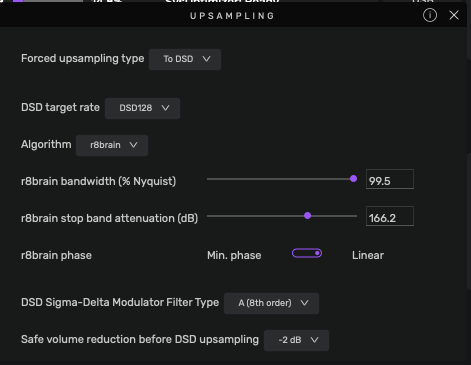Image resolution: width=471 pixels, height=365 pixels.
Task: Click the stop band attenuation slider knob
Action: click(308, 216)
